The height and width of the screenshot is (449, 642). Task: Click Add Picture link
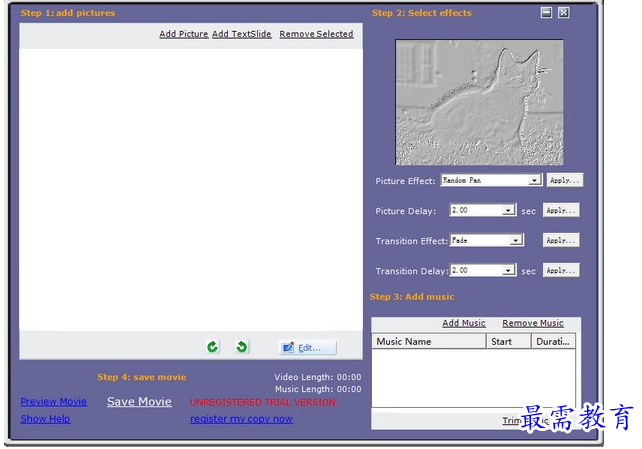(184, 34)
